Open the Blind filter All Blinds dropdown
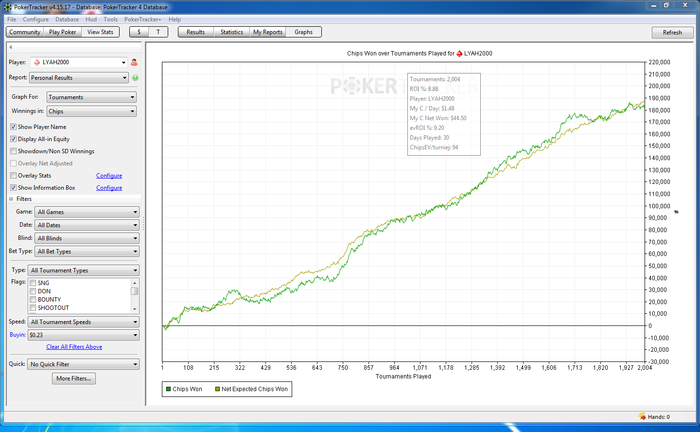 (x=87, y=238)
